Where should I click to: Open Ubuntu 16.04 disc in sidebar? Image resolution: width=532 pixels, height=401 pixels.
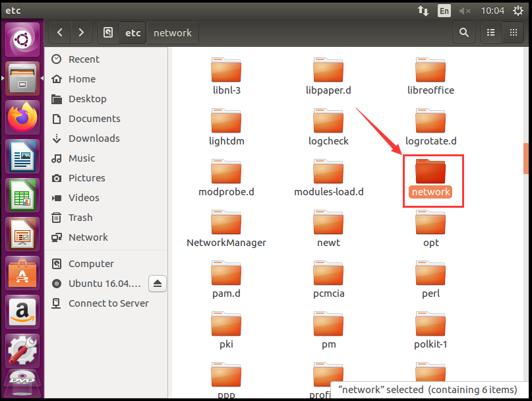(97, 284)
